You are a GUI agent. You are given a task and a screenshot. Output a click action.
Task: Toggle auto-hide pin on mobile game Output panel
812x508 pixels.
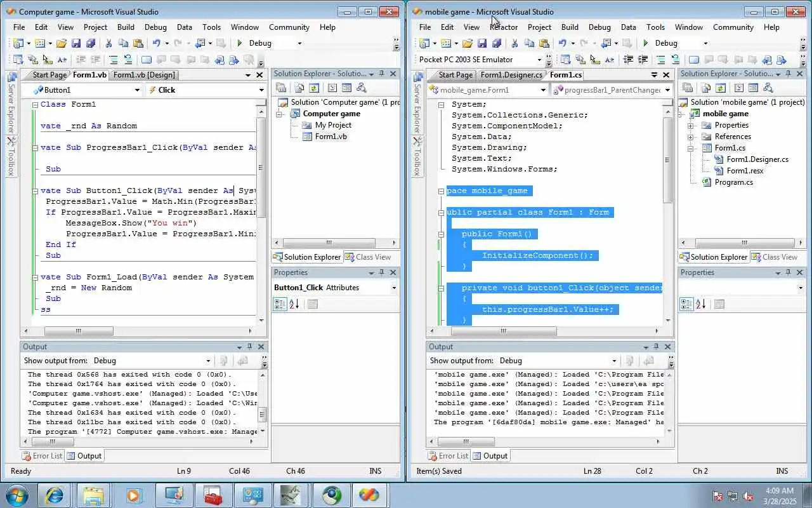(657, 347)
